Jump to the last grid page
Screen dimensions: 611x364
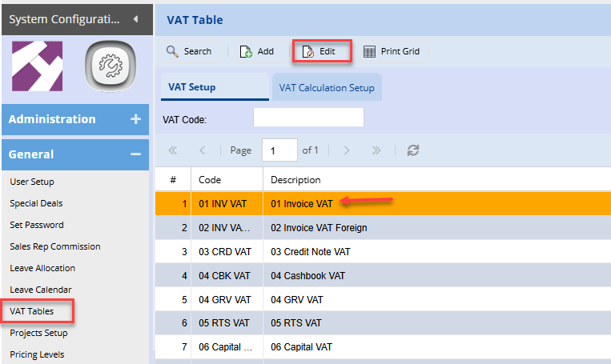(377, 150)
